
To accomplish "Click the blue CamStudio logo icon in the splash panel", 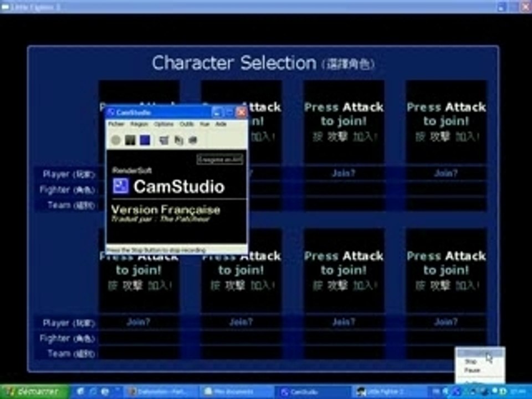I will pyautogui.click(x=121, y=186).
